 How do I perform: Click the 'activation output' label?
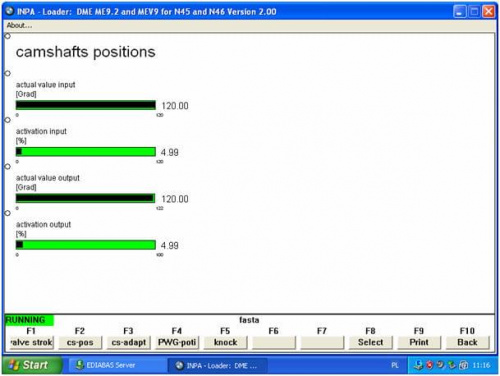point(43,224)
